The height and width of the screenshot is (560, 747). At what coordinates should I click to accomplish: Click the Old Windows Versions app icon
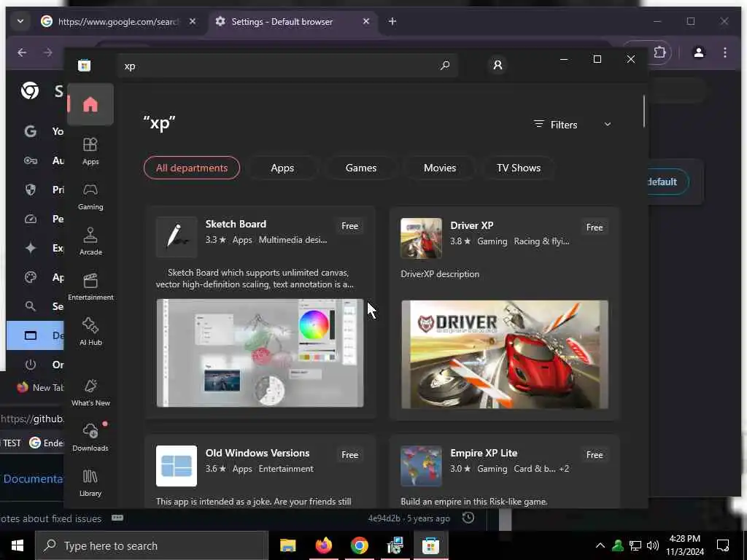177,466
